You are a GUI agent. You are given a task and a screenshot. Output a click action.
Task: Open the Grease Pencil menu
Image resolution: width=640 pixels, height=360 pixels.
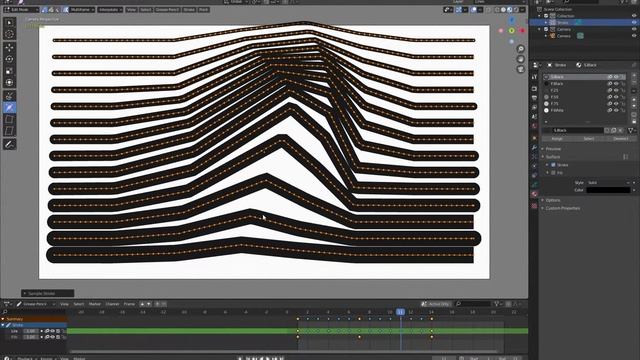(167, 9)
